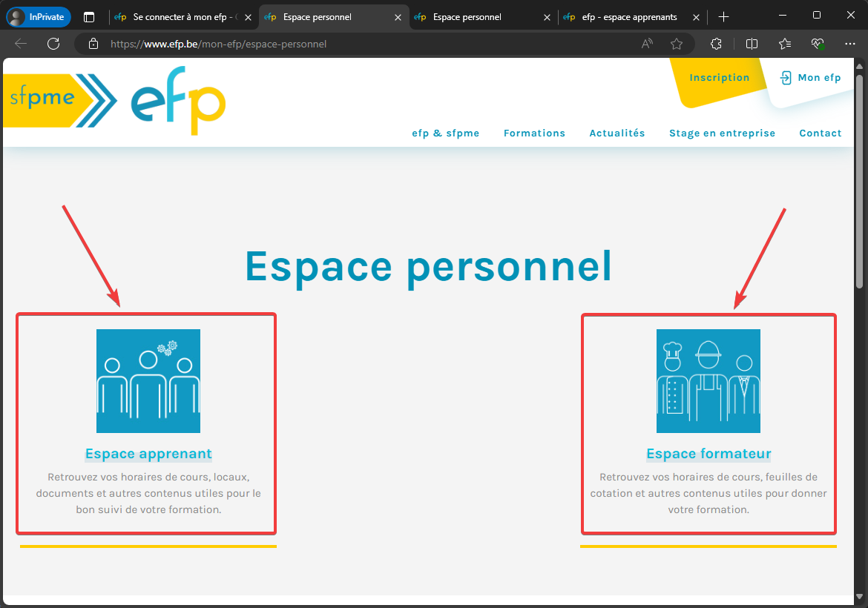Click the address bar URL
Viewport: 868px width, 608px height.
coord(219,44)
